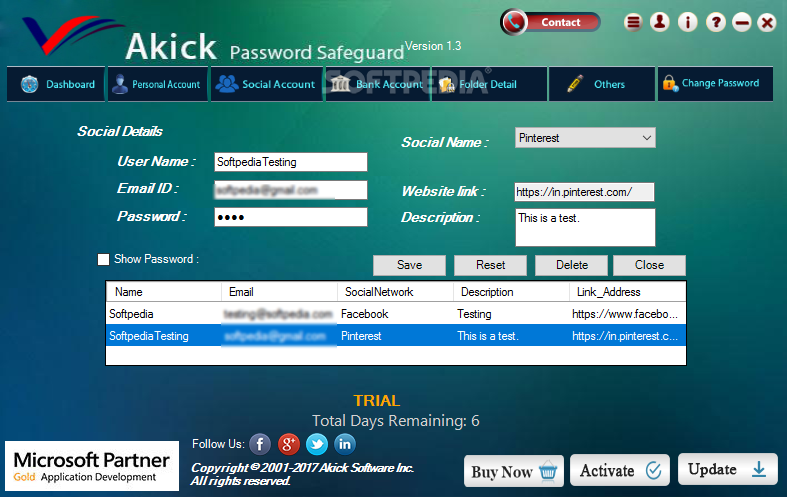Open the Google Plus follow icon
Viewport: 787px width, 497px height.
(x=289, y=444)
